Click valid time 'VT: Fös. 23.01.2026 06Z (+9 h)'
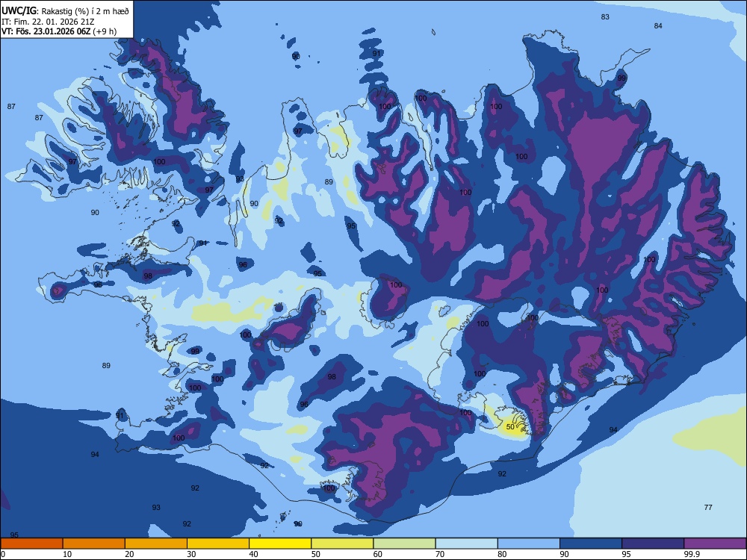The image size is (747, 560). coord(59,32)
